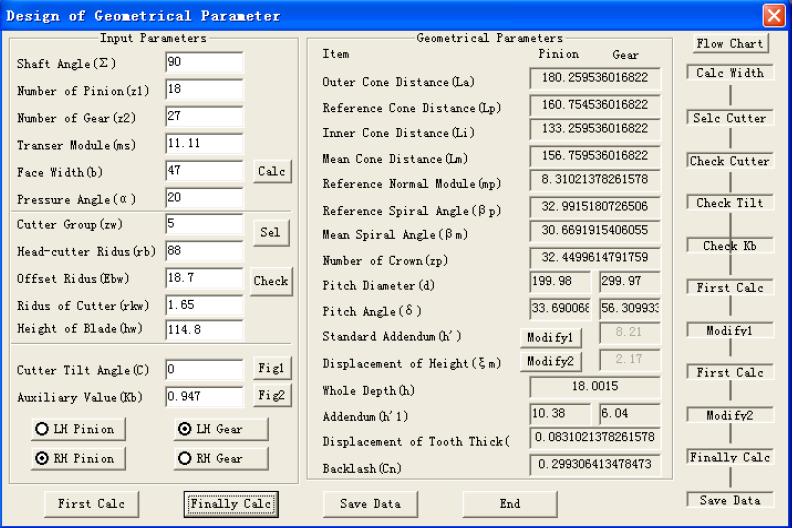
Task: Click the Backlash (Cn) value field
Action: pos(595,465)
